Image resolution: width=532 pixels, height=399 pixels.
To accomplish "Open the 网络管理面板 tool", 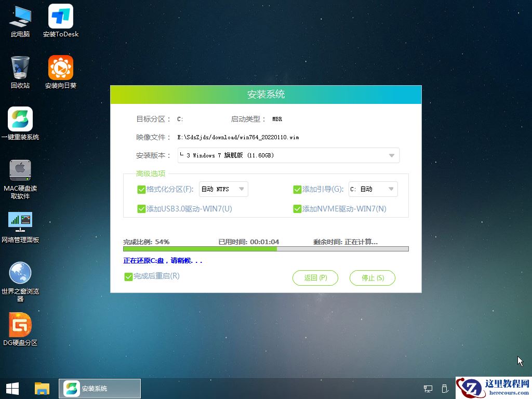I will coord(20,226).
